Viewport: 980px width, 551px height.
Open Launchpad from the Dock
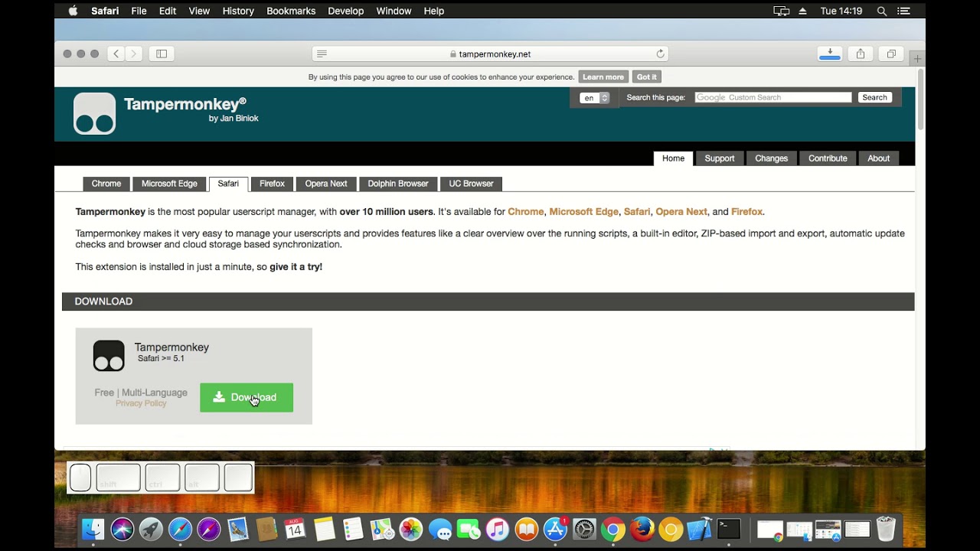[x=151, y=529]
